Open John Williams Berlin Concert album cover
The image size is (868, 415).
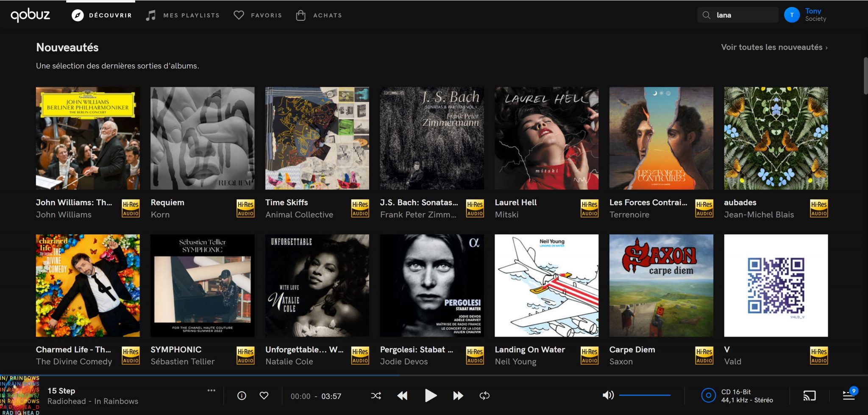pos(88,138)
